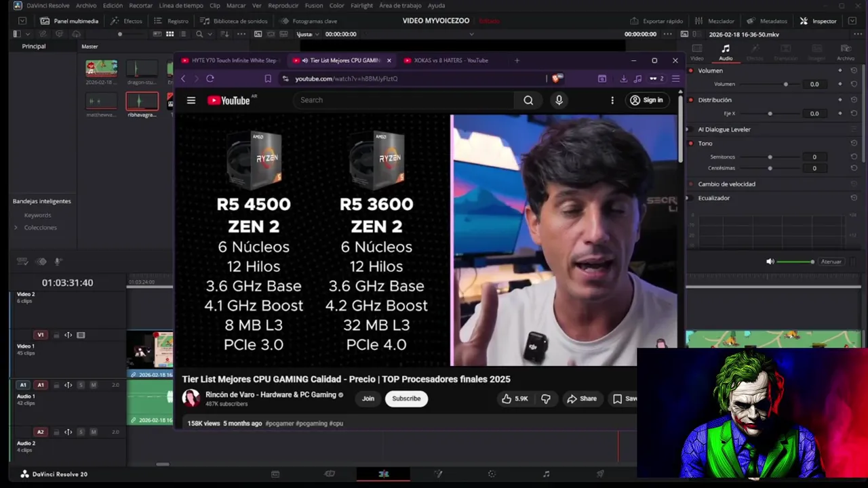This screenshot has height=488, width=868.
Task: Enable the Ecualizador toggle
Action: (x=691, y=198)
